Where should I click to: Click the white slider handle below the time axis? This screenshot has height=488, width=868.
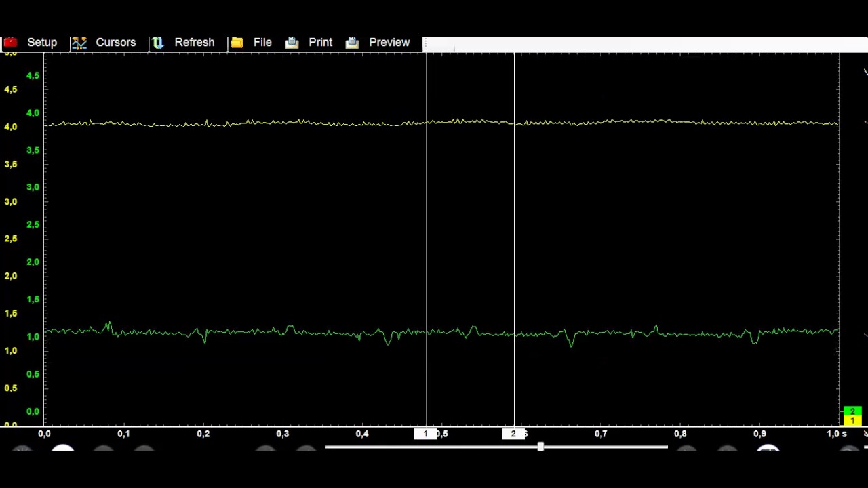(x=540, y=447)
